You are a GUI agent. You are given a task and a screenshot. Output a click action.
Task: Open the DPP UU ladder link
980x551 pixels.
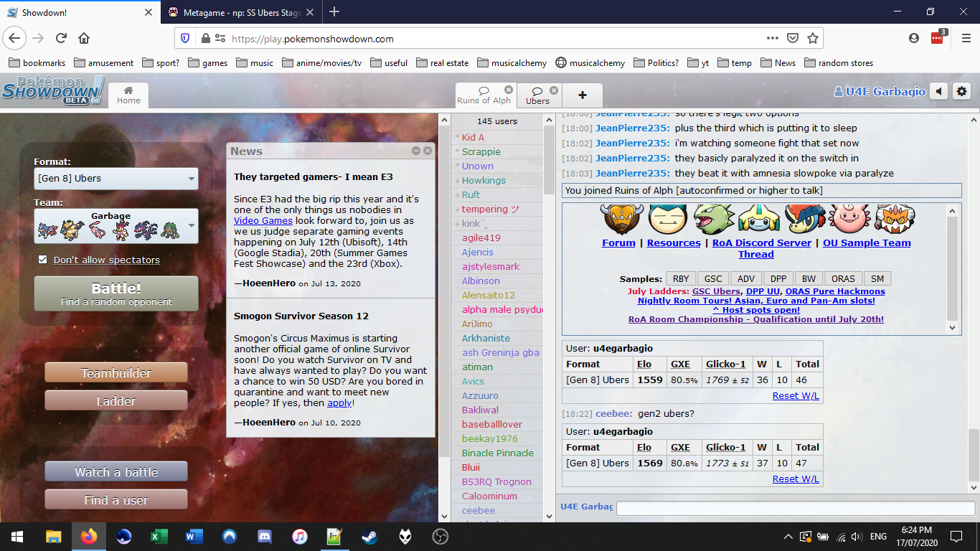point(763,291)
